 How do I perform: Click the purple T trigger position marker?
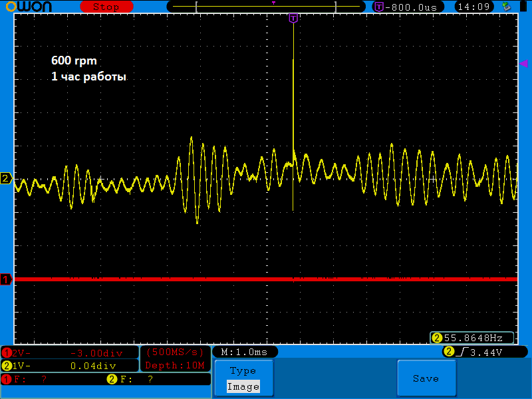tap(293, 19)
